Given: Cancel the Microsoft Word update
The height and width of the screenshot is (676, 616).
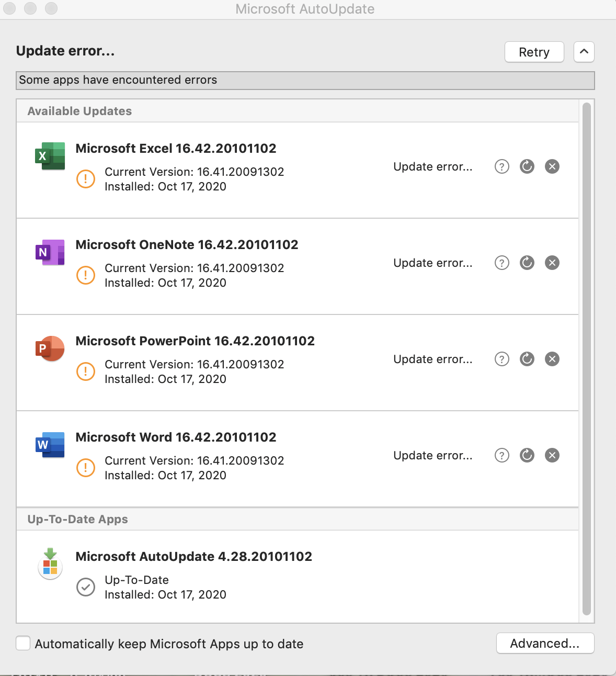Looking at the screenshot, I should (552, 455).
